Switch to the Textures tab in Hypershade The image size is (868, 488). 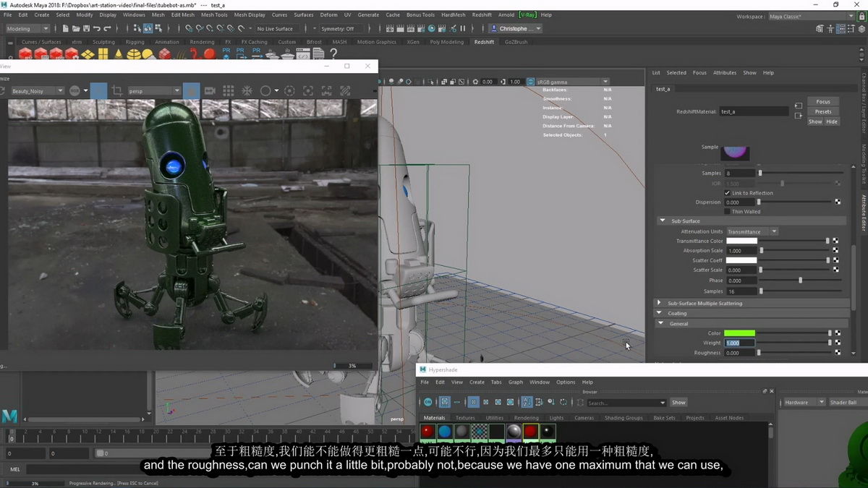[465, 418]
